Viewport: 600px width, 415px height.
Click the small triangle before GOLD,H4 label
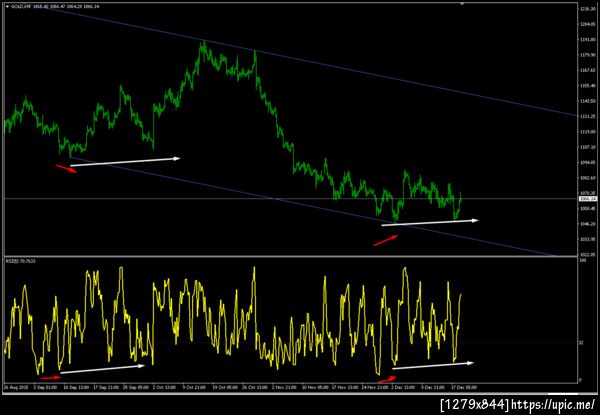tap(7, 6)
